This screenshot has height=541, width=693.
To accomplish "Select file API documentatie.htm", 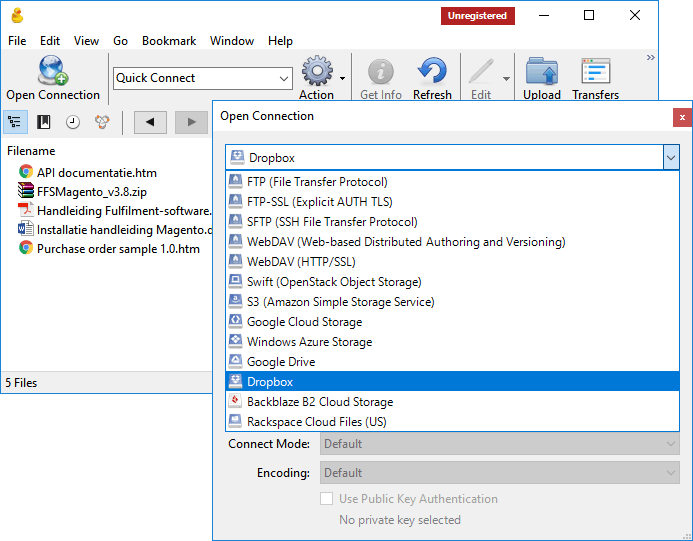I will point(97,173).
